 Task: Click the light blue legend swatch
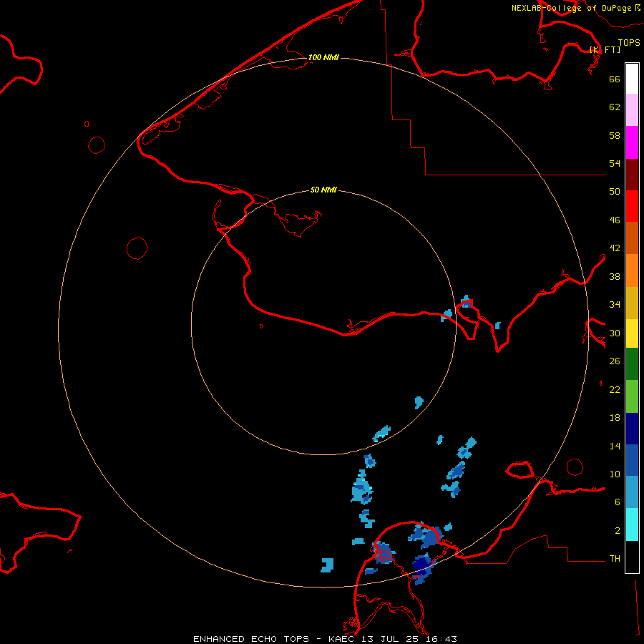pos(632,492)
